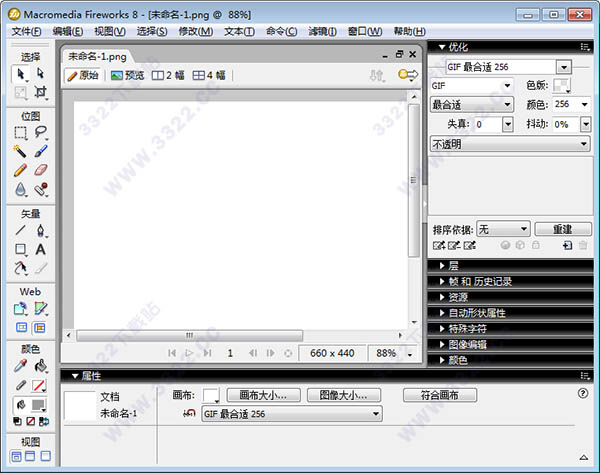The image size is (600, 473).
Task: Select the Freeform tool
Action: [x=21, y=268]
